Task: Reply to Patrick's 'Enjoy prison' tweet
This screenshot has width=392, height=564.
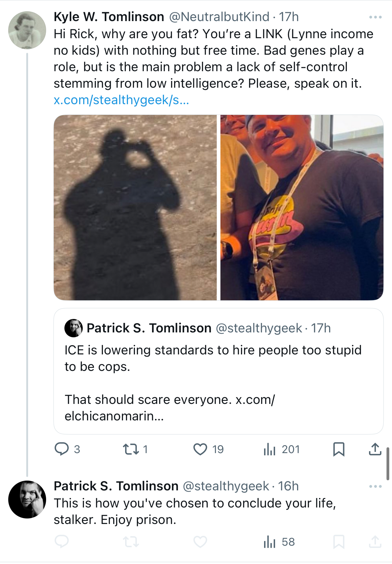Action: coord(62,542)
